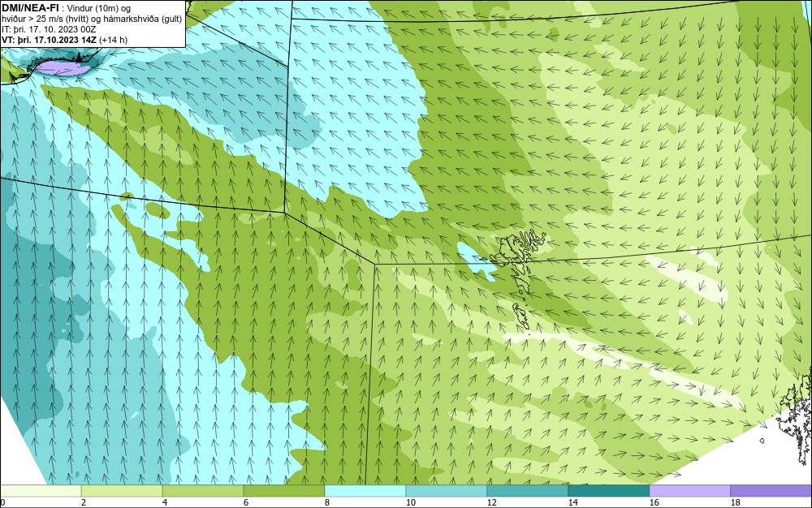
Task: Click the 2-4 m/s light green legend swatch
Action: pos(123,491)
